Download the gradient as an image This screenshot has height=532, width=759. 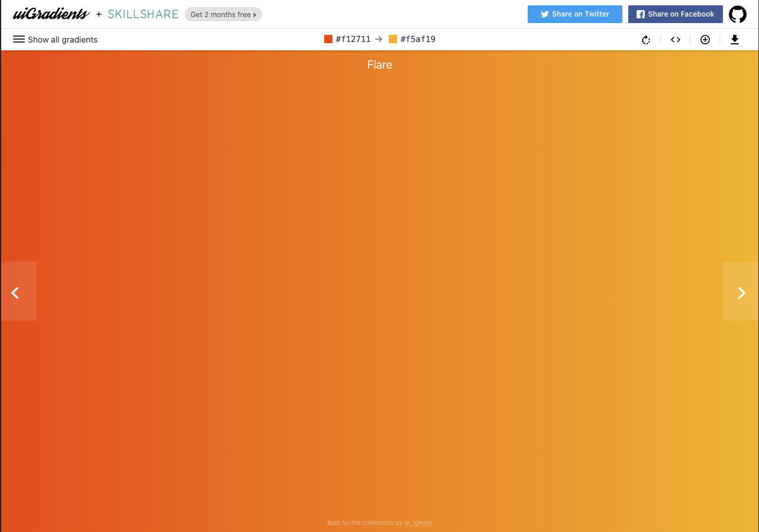click(x=735, y=40)
